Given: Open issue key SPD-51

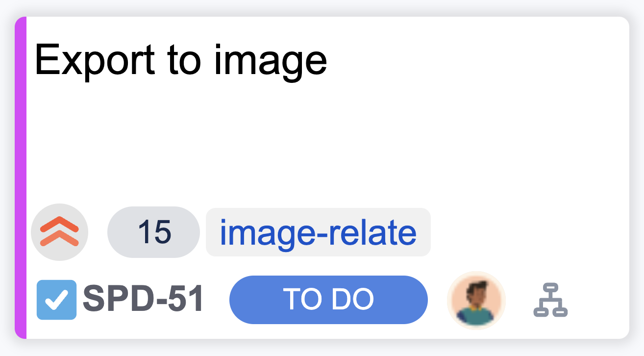Looking at the screenshot, I should (x=143, y=300).
